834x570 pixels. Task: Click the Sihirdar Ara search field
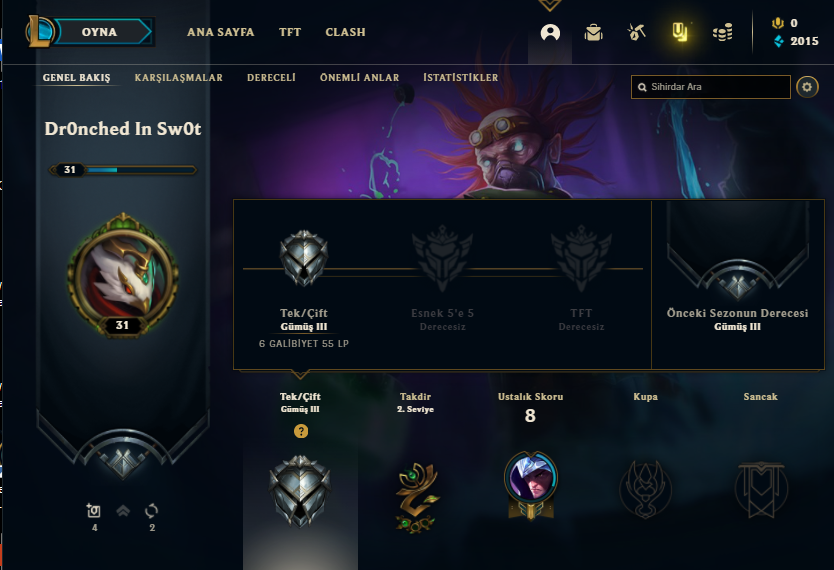(x=711, y=87)
